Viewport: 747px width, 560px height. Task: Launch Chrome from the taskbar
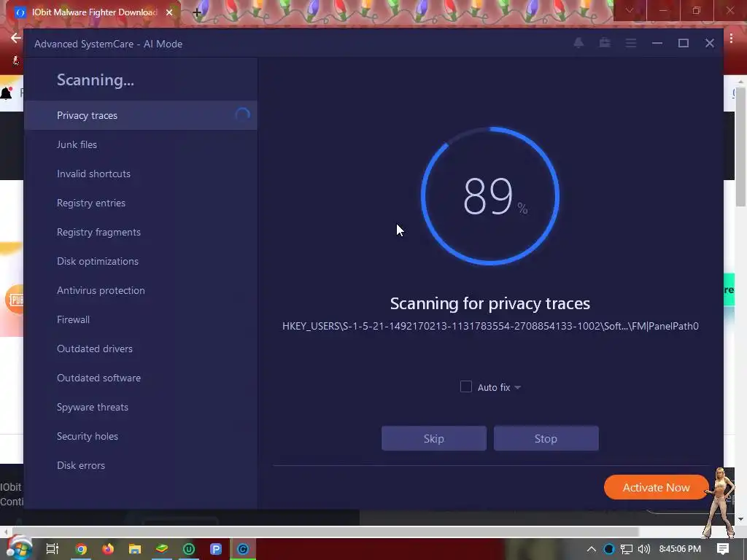[81, 549]
